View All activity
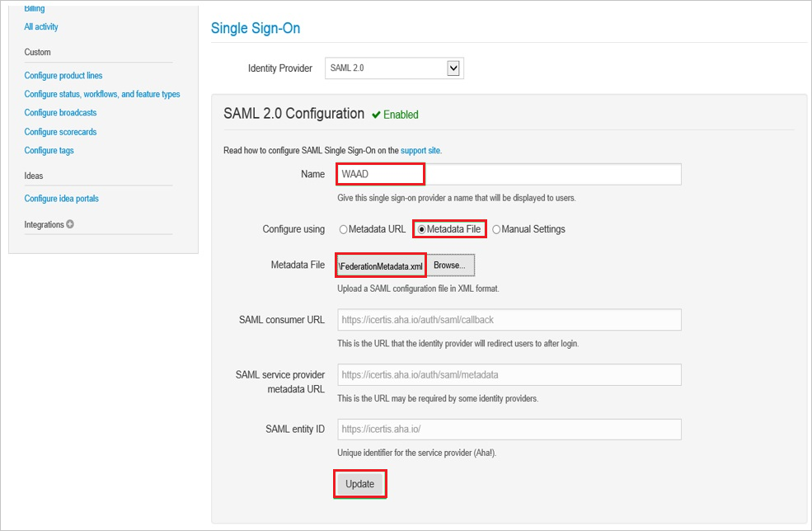The width and height of the screenshot is (812, 531). [x=41, y=26]
